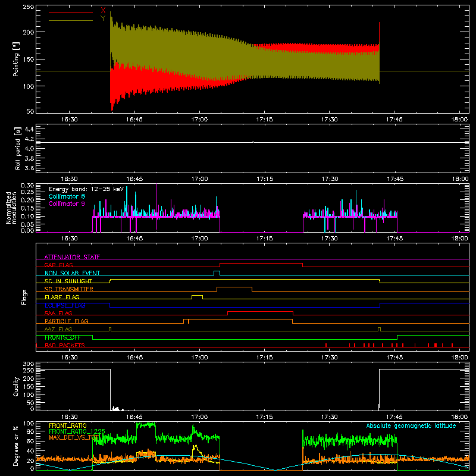Click the magenta 'Collimator 9' legend text
Image resolution: width=476 pixels, height=476 pixels.
click(67, 203)
